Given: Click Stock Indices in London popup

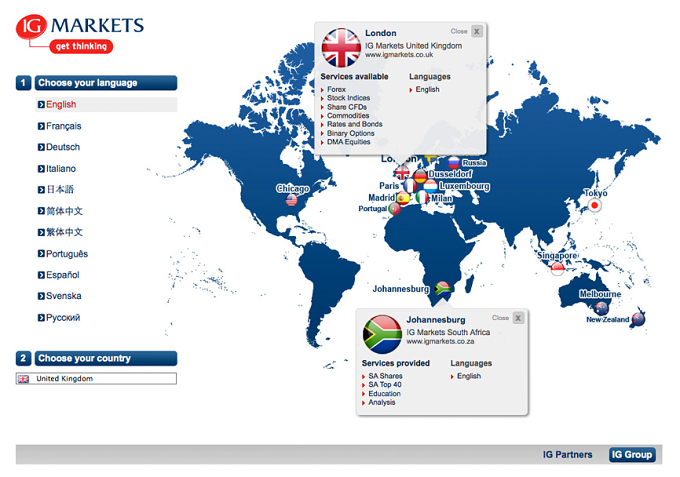Looking at the screenshot, I should coord(348,98).
